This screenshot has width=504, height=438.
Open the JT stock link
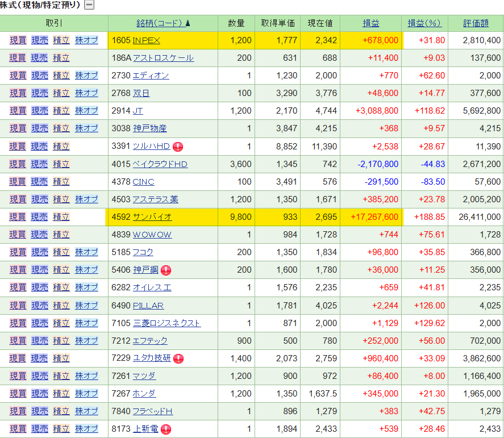tap(138, 111)
